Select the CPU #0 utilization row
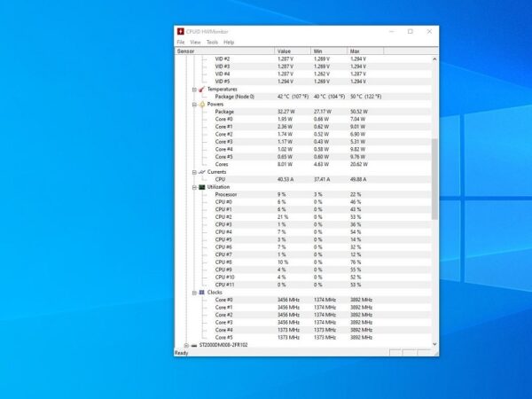This screenshot has height=399, width=532. click(x=303, y=202)
